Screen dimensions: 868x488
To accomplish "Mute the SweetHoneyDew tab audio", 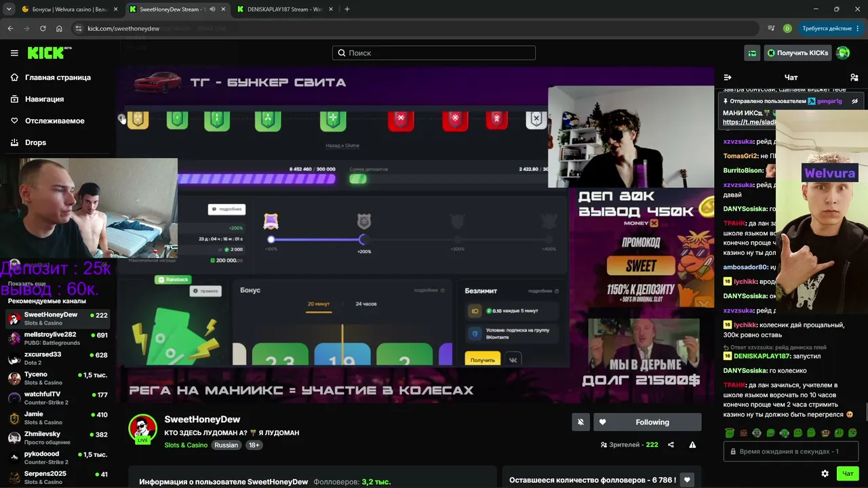I will (212, 9).
